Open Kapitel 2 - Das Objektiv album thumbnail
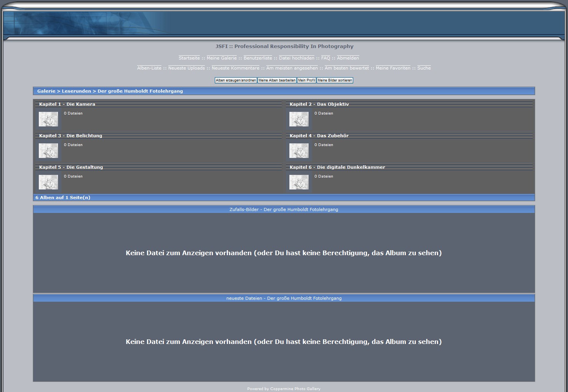The height and width of the screenshot is (392, 568). click(x=299, y=119)
